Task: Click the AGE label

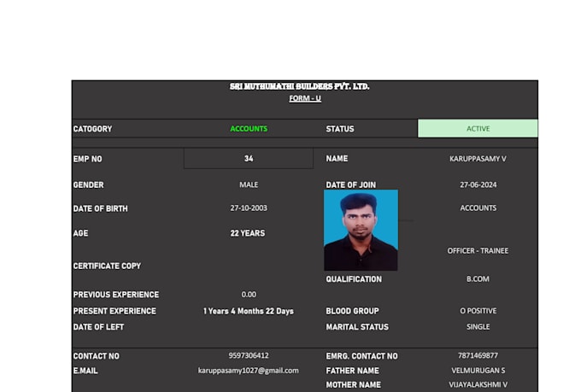Action: click(x=81, y=233)
